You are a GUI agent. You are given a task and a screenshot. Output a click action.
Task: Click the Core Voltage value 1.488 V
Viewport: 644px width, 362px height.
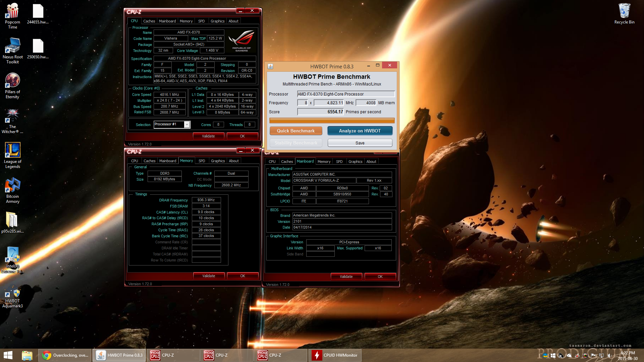click(212, 50)
